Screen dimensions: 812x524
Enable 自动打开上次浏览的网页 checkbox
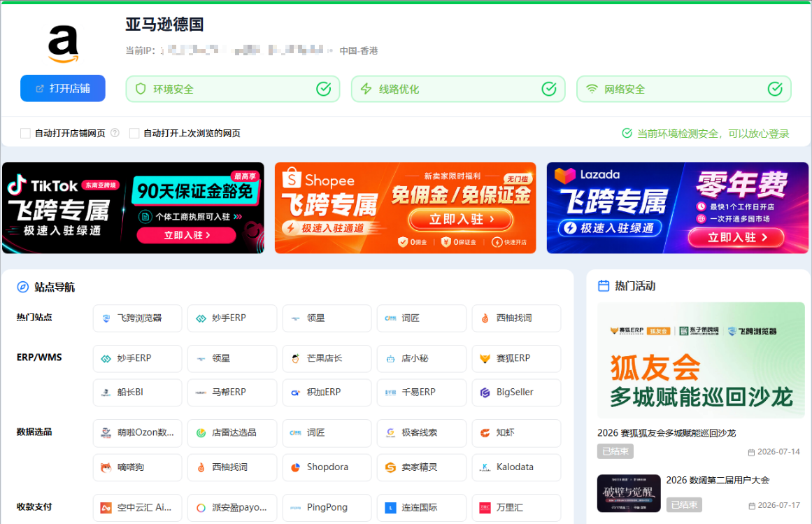134,134
